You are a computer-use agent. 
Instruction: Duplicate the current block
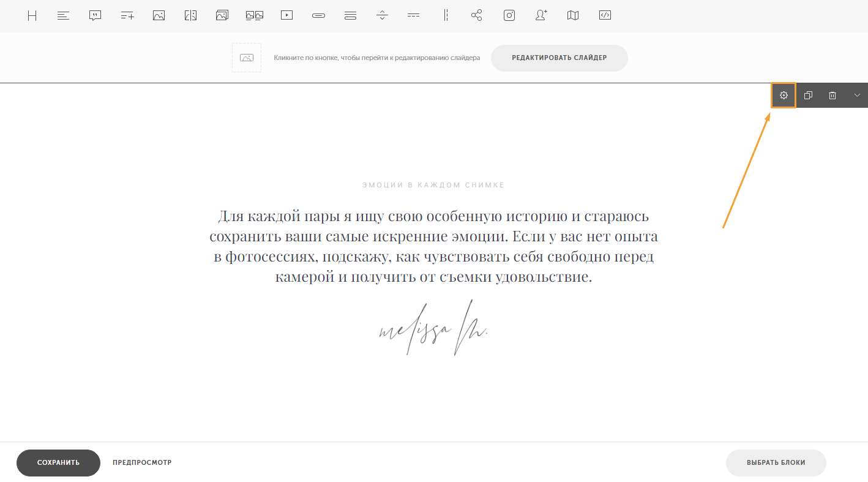click(x=808, y=96)
